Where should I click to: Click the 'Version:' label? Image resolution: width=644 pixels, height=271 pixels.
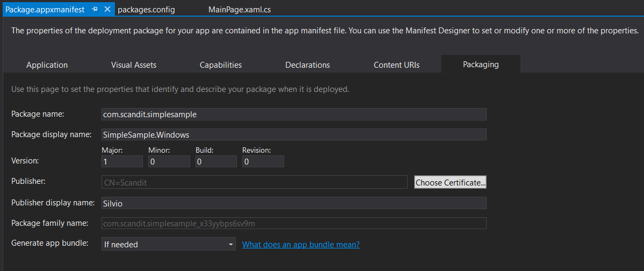coord(25,161)
